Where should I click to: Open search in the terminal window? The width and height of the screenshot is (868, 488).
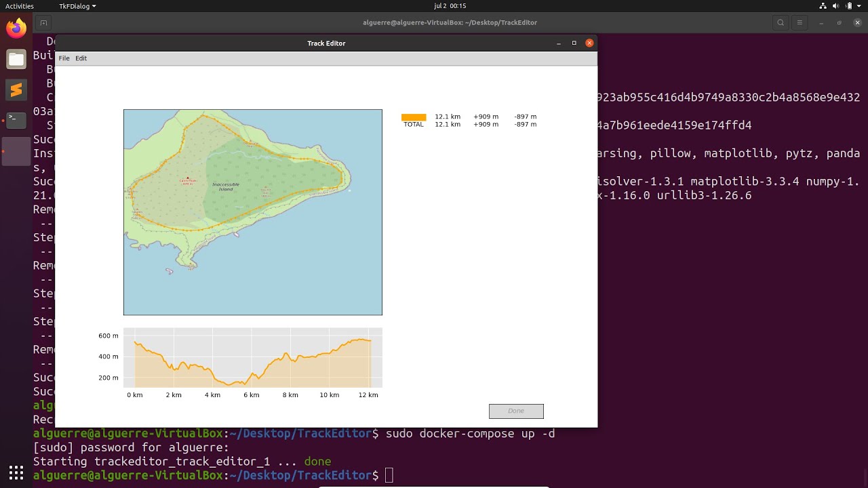point(781,22)
